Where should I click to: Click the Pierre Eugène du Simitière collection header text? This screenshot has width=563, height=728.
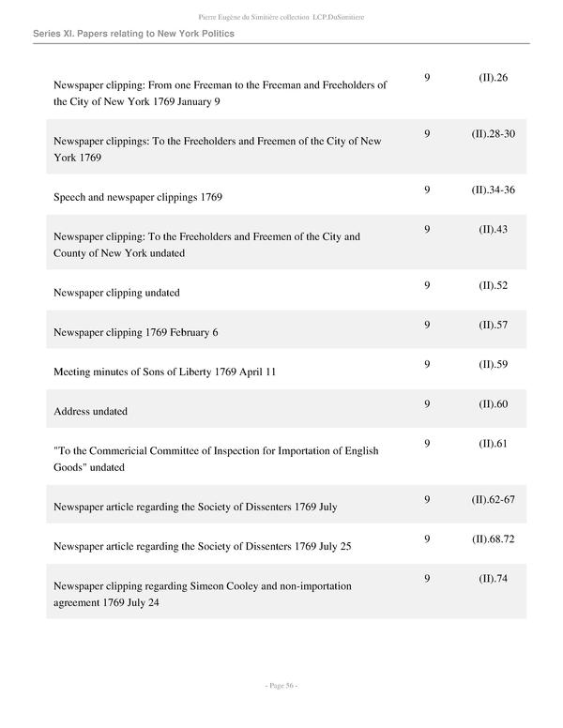(281, 16)
